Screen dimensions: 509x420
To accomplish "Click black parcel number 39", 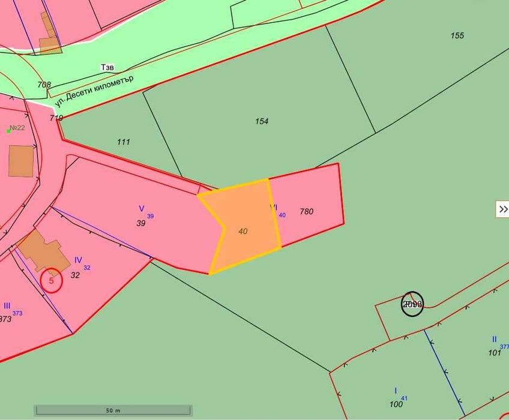I will (x=141, y=223).
